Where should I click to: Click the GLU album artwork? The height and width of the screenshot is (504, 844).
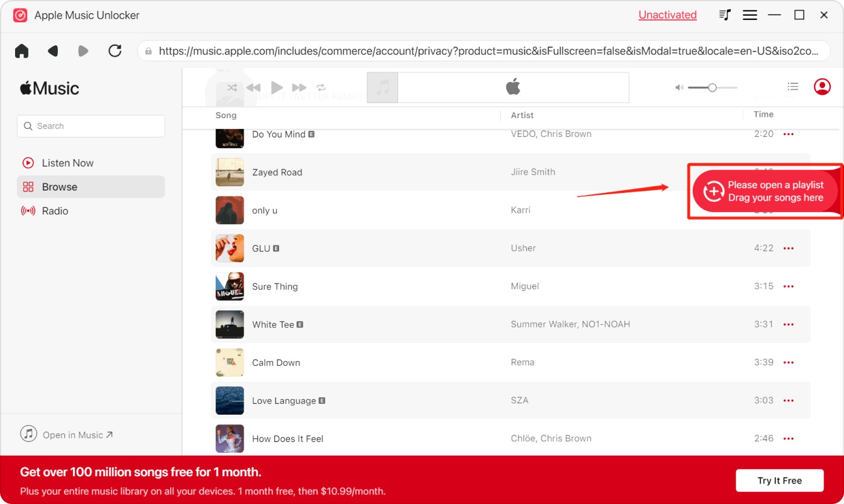[x=230, y=248]
